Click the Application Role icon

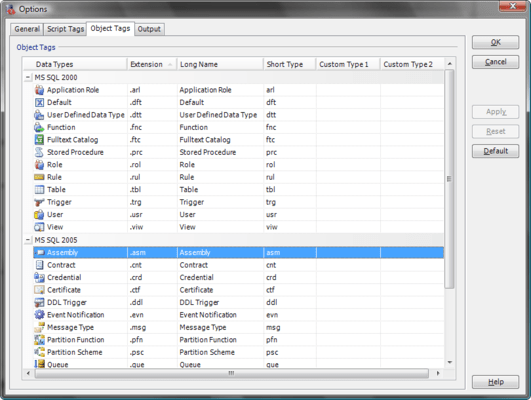click(39, 90)
